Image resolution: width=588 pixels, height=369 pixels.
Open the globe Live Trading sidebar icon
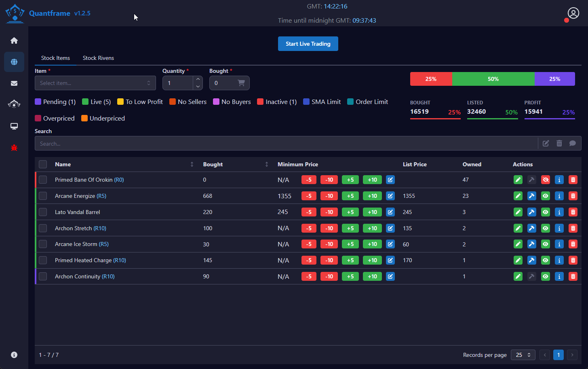coord(14,62)
